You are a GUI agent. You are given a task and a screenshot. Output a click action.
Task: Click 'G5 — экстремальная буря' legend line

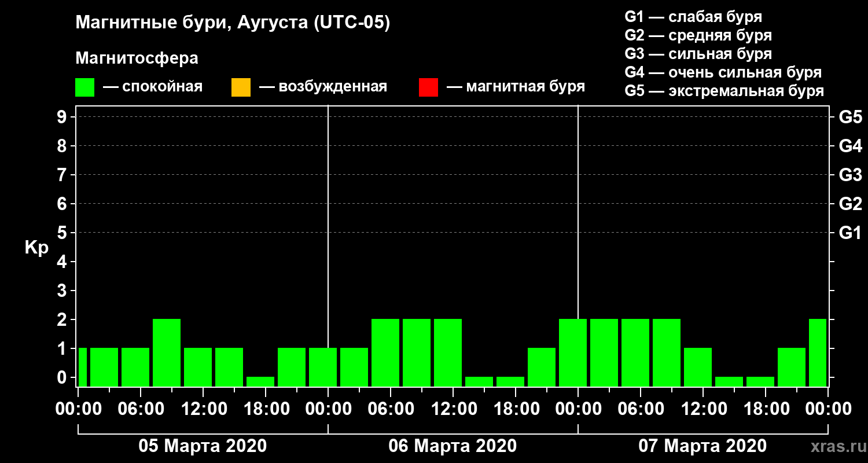click(x=724, y=91)
